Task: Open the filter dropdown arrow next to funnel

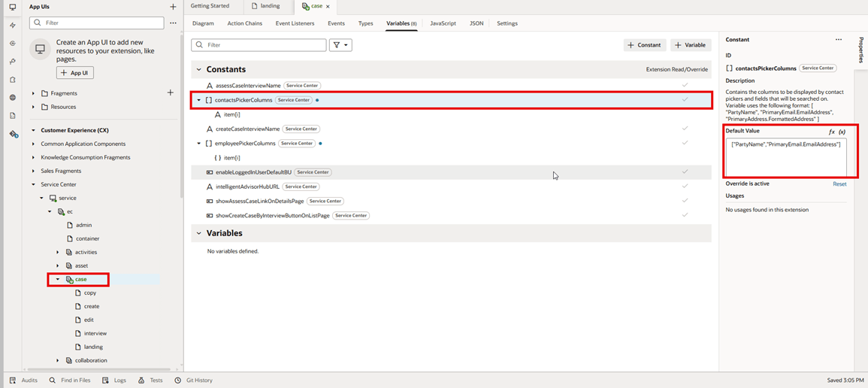Action: click(x=346, y=45)
